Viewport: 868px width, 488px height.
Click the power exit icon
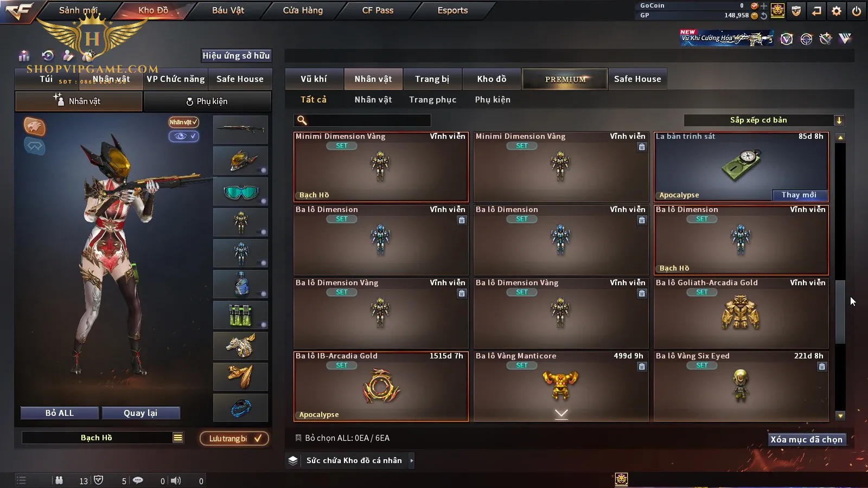tap(857, 11)
